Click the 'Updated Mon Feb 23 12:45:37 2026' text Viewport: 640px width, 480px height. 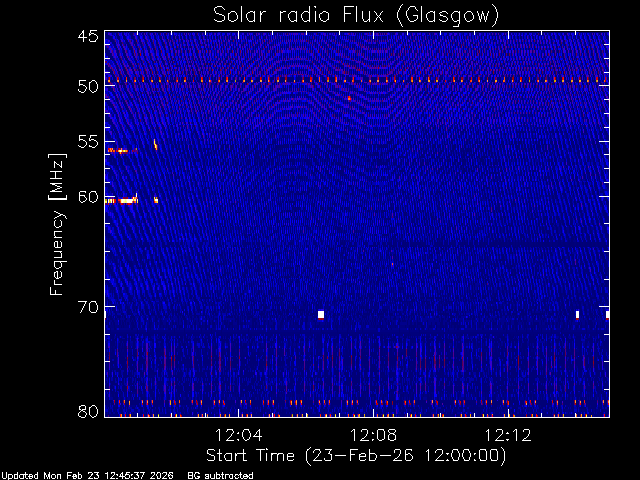87,476
